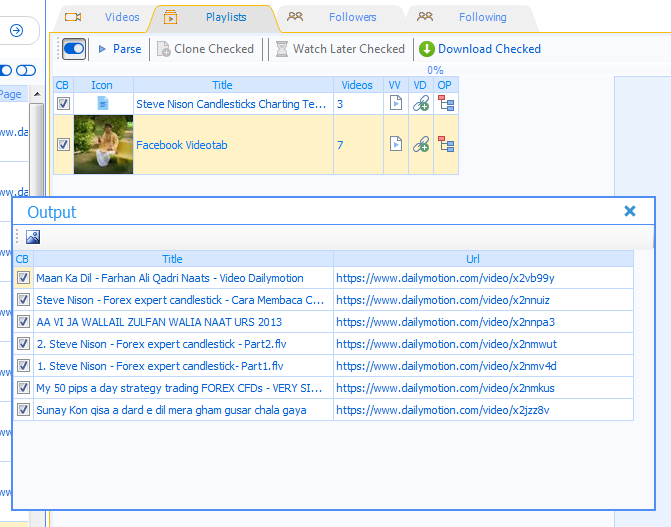Viewport: 671px width, 527px height.
Task: Click view videos icon for Facebook Videotab
Action: pyautogui.click(x=396, y=144)
